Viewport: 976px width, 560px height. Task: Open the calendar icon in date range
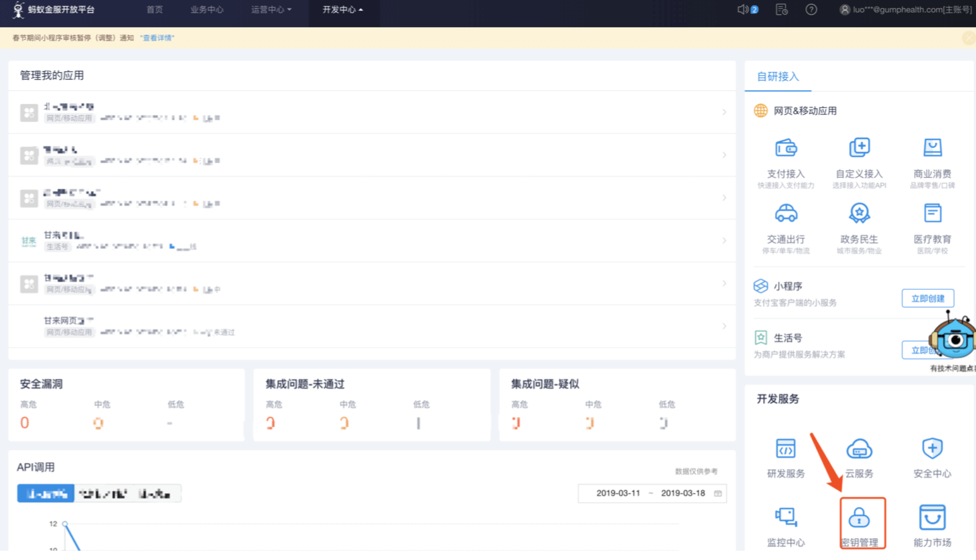click(x=718, y=493)
